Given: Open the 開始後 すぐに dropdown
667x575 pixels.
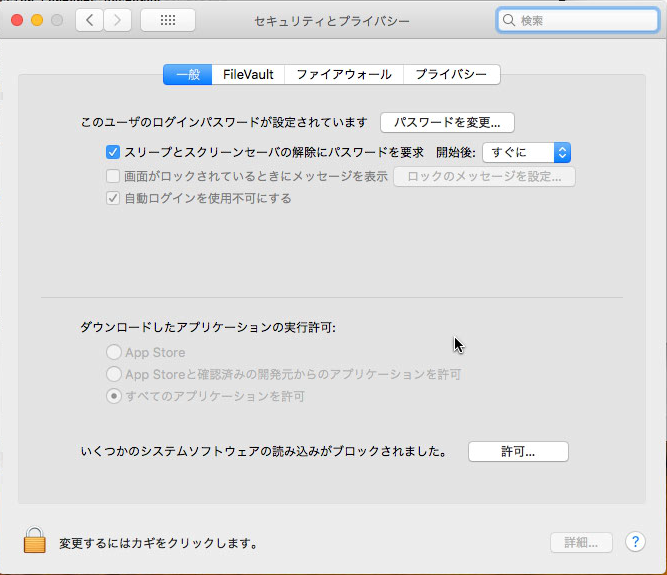Looking at the screenshot, I should 526,152.
